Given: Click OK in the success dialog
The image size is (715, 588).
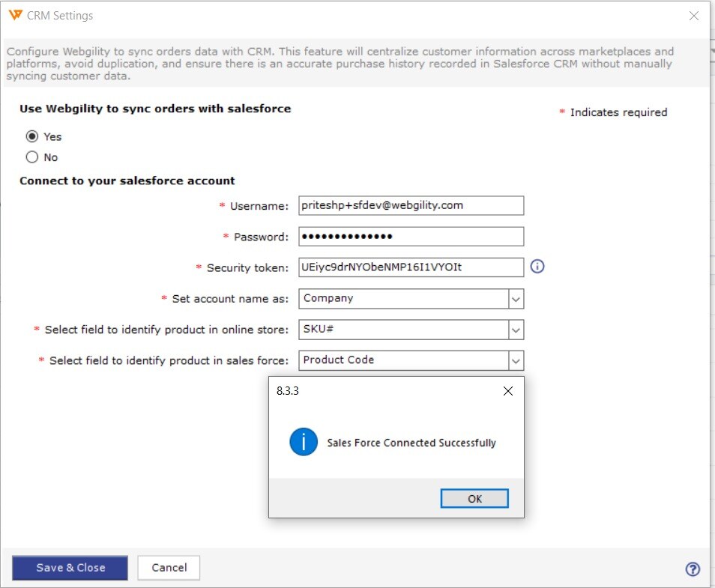Looking at the screenshot, I should coord(474,498).
